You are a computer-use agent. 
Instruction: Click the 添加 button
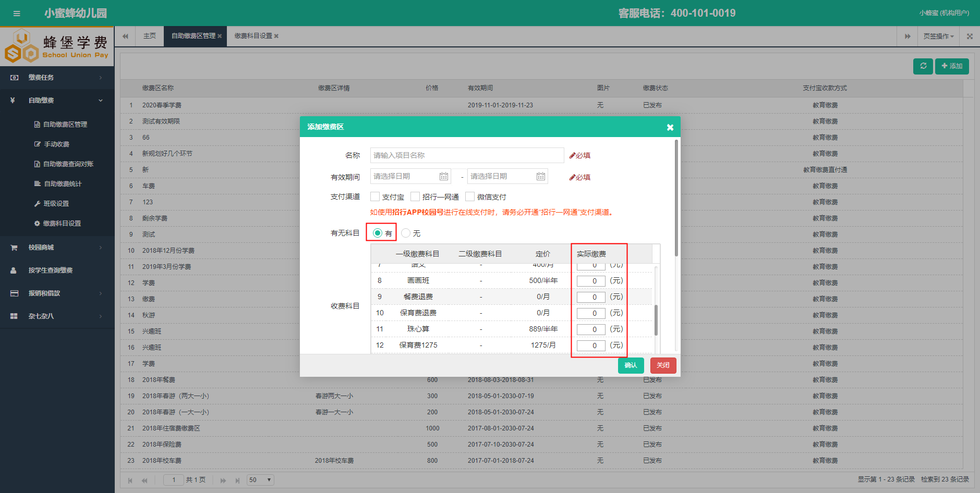click(x=952, y=66)
